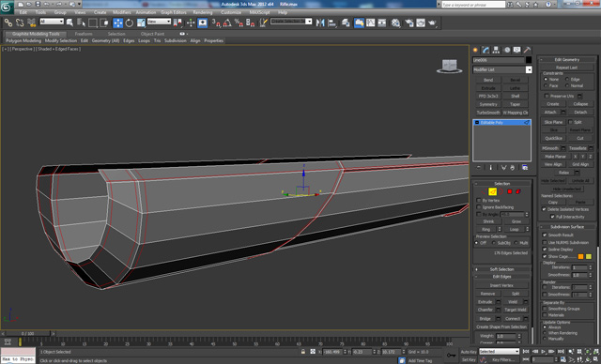Viewport: 601px width, 364px height.
Task: Click the Create Shape From Selection button
Action: pos(501,326)
